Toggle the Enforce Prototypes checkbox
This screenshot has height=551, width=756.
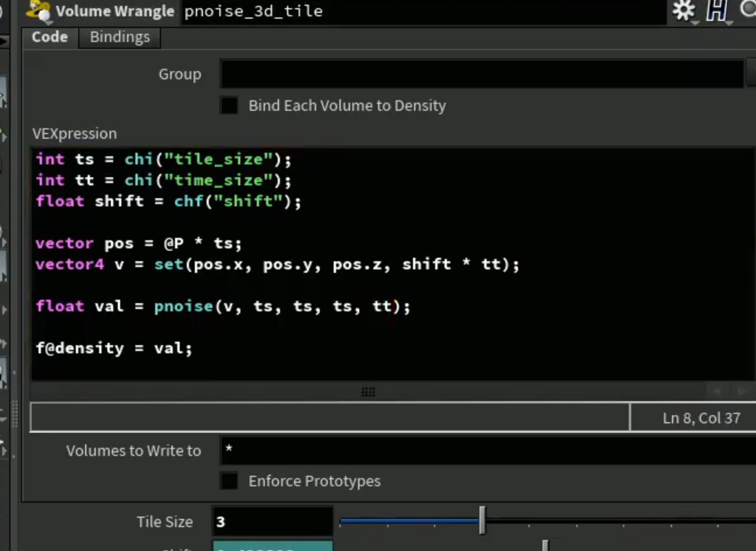[229, 481]
